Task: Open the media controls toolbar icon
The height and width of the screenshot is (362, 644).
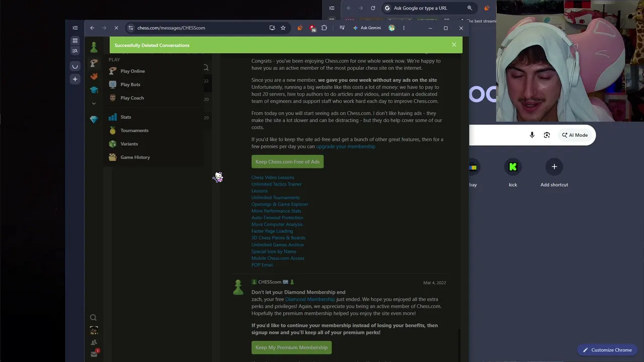Action: (342, 28)
